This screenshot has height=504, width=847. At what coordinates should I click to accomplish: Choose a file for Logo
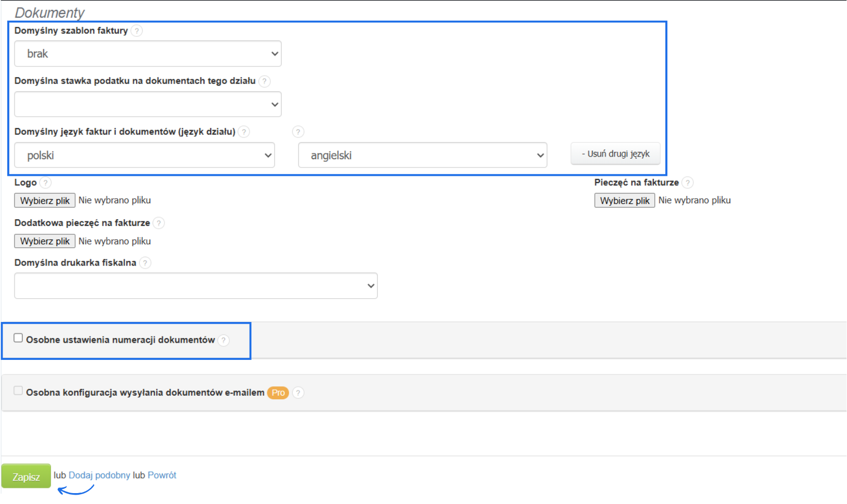point(45,200)
